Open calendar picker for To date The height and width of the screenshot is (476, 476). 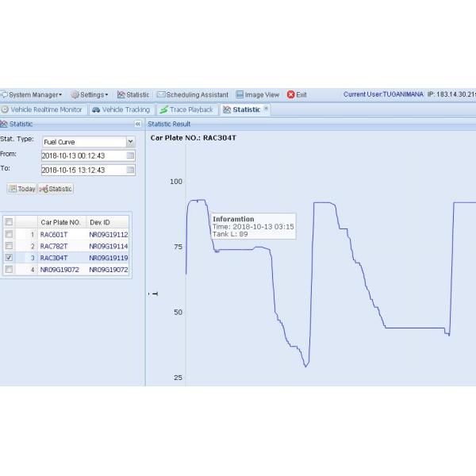[130, 170]
